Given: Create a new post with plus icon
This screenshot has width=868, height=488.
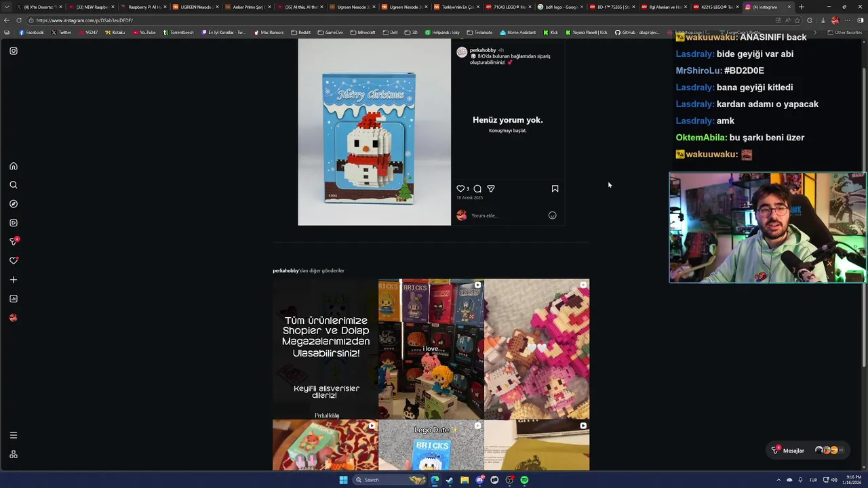Looking at the screenshot, I should point(13,280).
